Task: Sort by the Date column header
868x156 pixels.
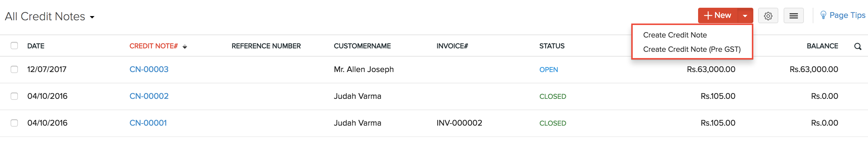Action: 36,46
